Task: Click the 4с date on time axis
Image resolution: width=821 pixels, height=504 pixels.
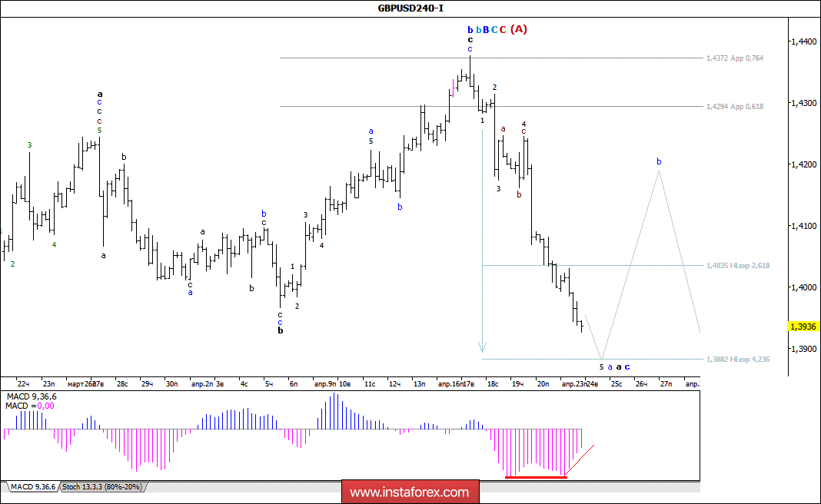Action: (x=244, y=383)
